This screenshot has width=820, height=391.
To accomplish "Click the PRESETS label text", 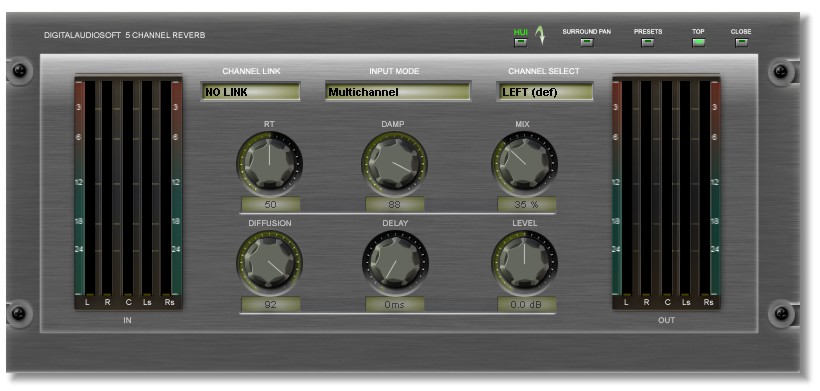I will click(648, 31).
